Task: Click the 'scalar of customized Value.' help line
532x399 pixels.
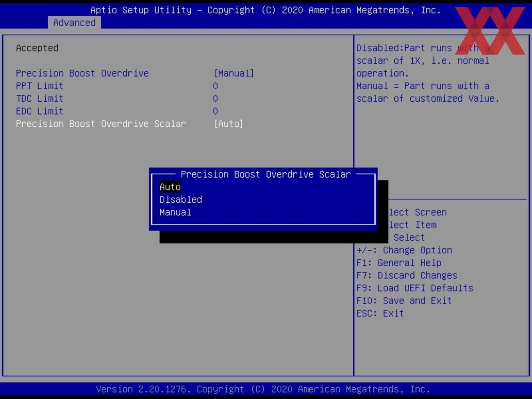Action: tap(428, 99)
